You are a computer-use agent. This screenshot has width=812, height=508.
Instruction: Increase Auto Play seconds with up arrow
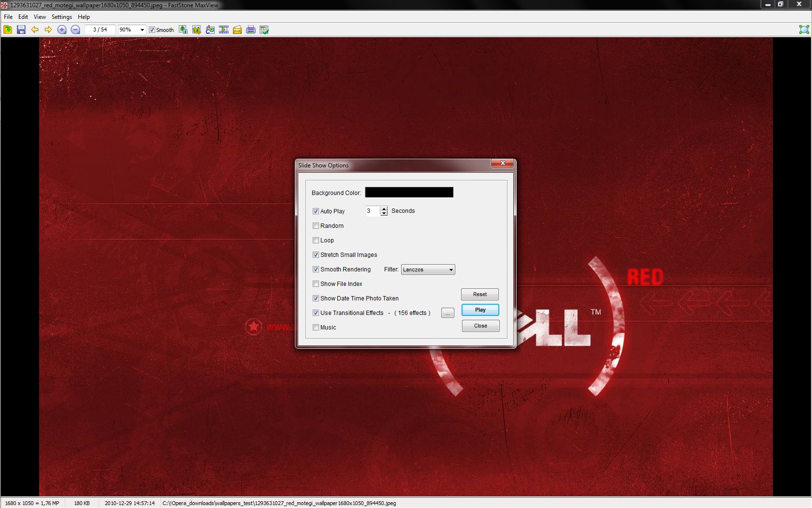point(384,209)
